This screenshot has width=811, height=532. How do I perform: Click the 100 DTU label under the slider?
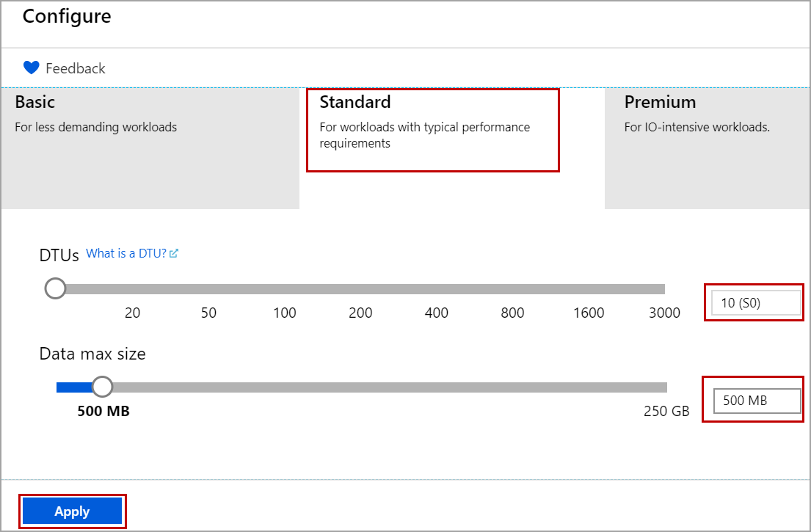pyautogui.click(x=284, y=312)
